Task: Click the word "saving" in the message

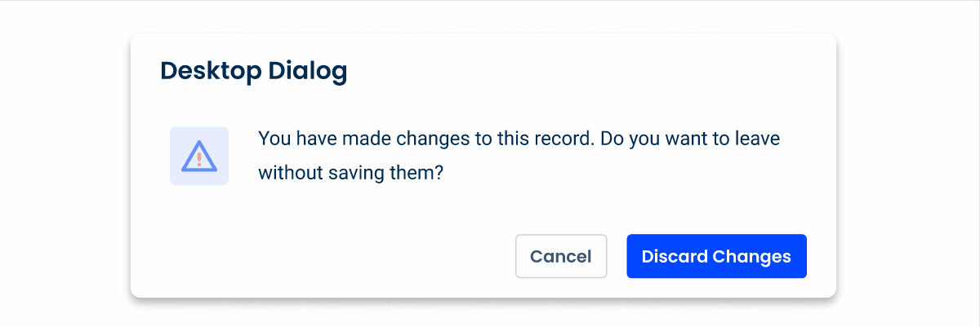Action: [x=353, y=173]
